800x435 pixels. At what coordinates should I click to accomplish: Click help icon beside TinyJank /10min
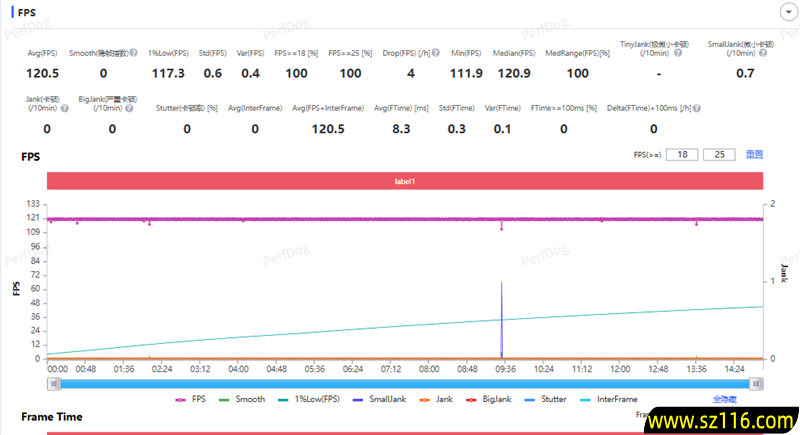[677, 53]
